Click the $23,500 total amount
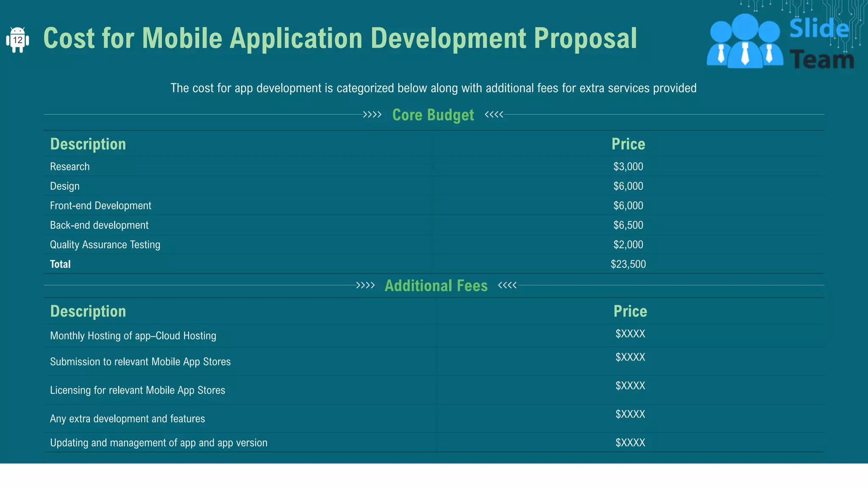The image size is (868, 488). [x=628, y=264]
